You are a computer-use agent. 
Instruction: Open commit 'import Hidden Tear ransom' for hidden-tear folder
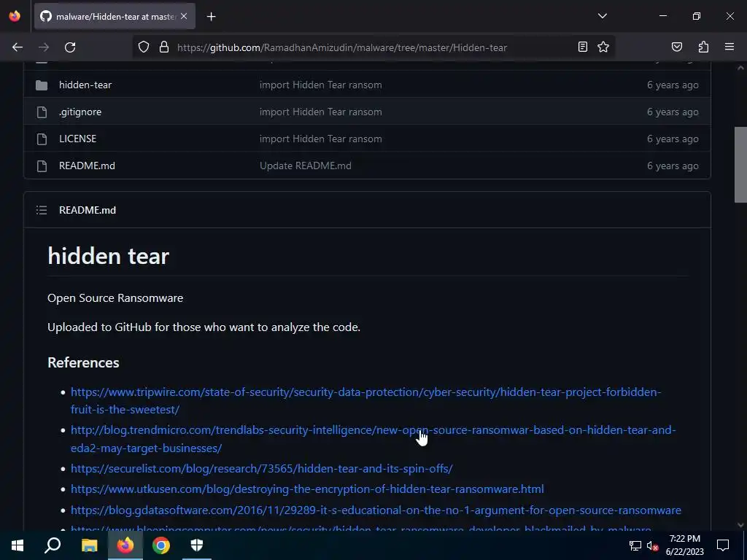coord(321,85)
